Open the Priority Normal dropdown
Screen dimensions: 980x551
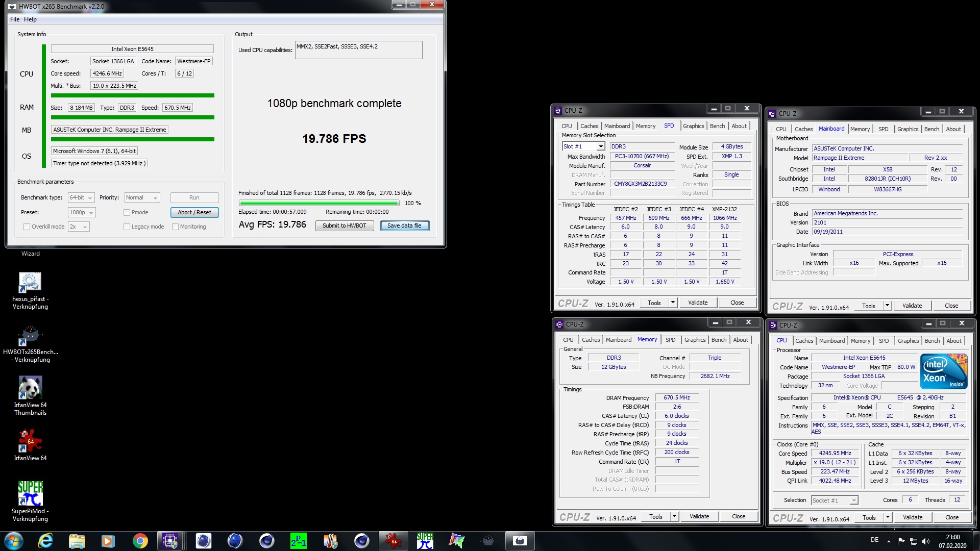click(142, 197)
